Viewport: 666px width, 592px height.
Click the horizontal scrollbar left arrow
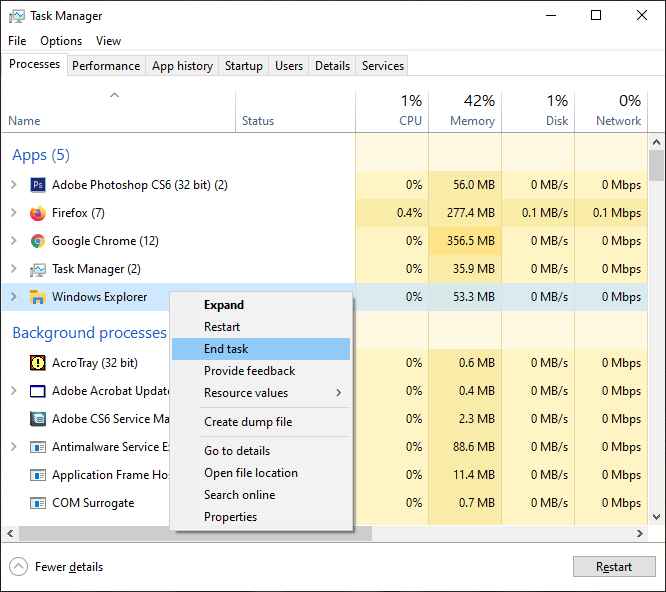pyautogui.click(x=10, y=533)
